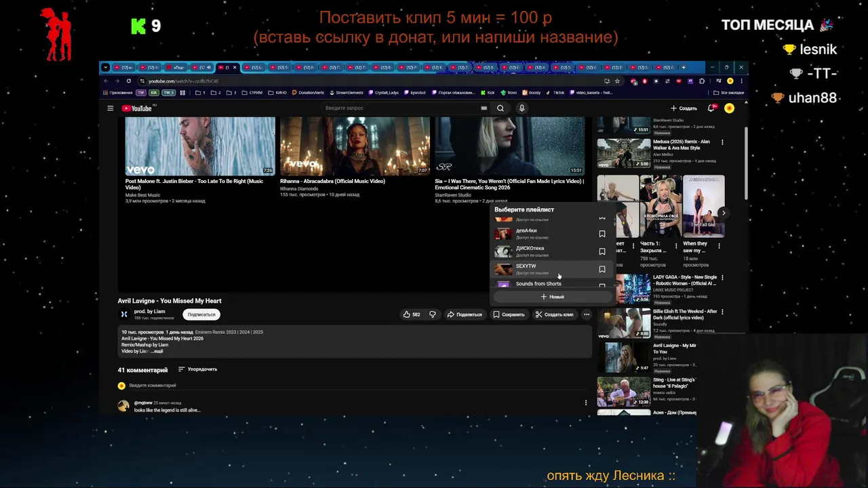Viewport: 868px width, 488px height.
Task: Go back with the browser back arrow
Action: 106,81
